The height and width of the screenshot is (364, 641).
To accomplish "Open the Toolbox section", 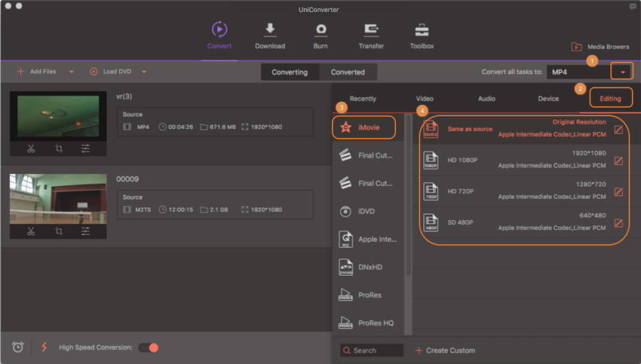I will (422, 36).
